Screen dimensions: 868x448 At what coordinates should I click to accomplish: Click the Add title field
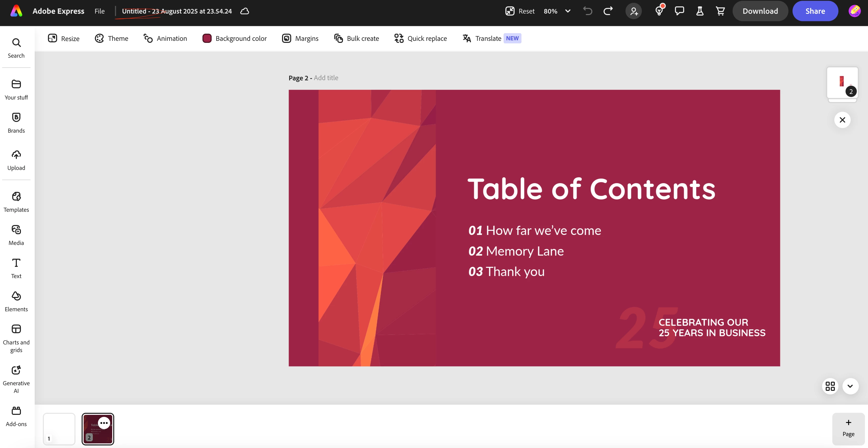326,78
